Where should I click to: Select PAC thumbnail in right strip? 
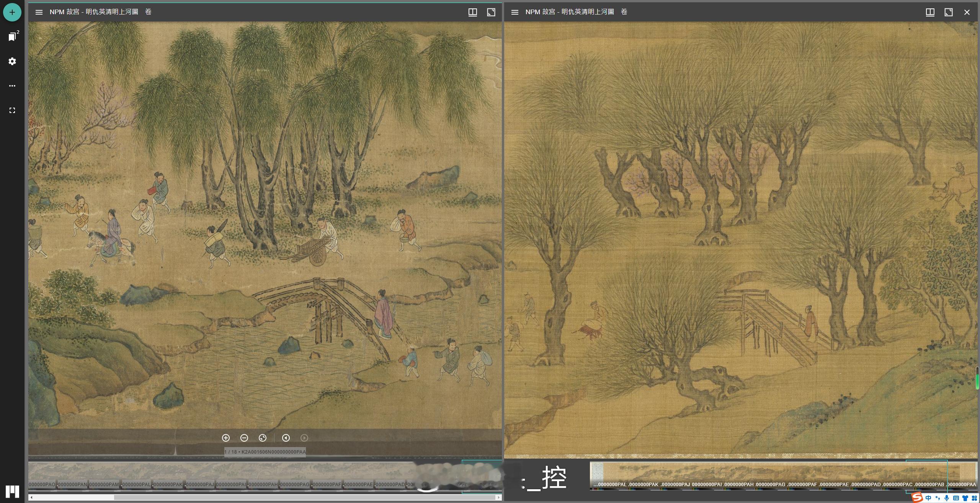898,476
